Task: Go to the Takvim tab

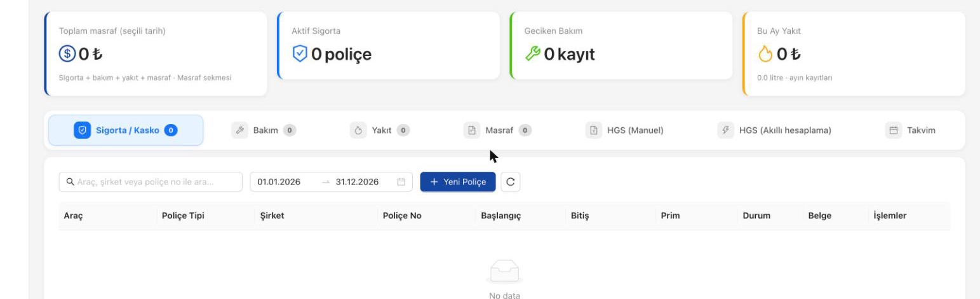Action: point(911,130)
